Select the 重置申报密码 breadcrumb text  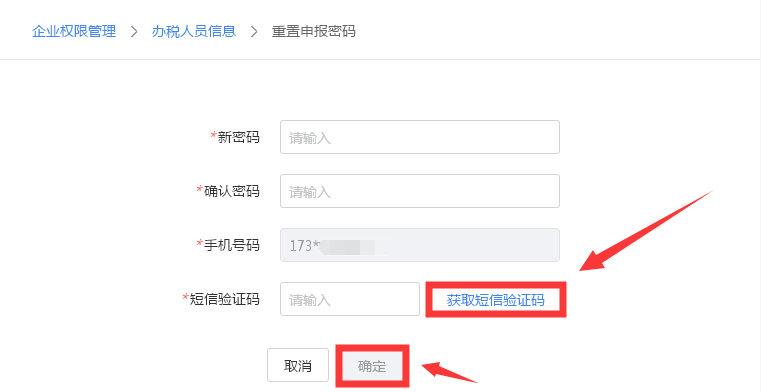pyautogui.click(x=314, y=32)
